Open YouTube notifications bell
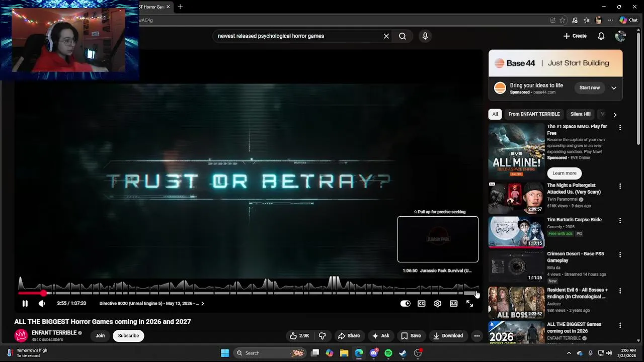Screen dimensions: 644x362 601,36
